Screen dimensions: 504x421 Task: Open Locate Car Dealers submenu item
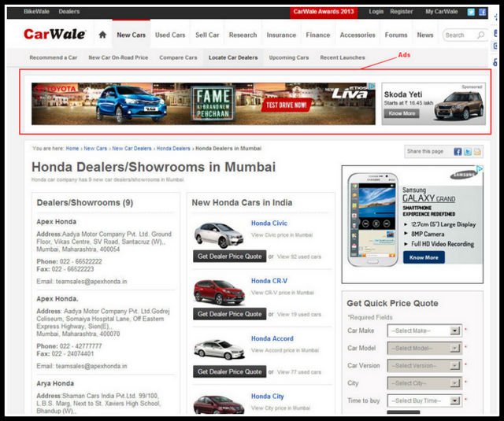[233, 57]
